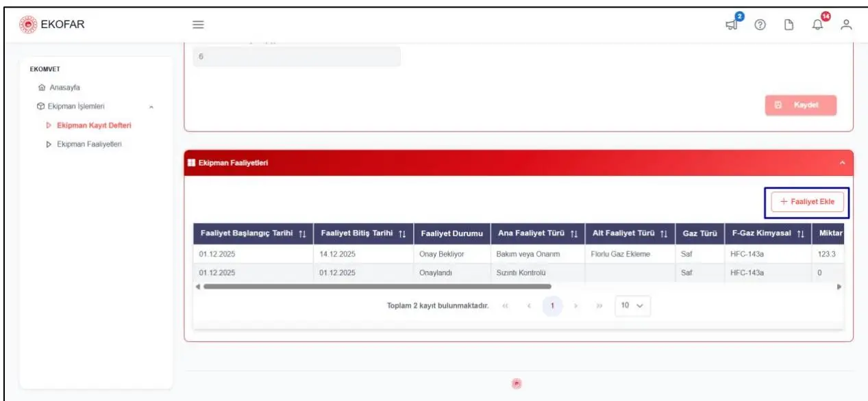Image resolution: width=868 pixels, height=401 pixels.
Task: Open Ekipman Faaliyetleri sidebar item
Action: pos(88,144)
